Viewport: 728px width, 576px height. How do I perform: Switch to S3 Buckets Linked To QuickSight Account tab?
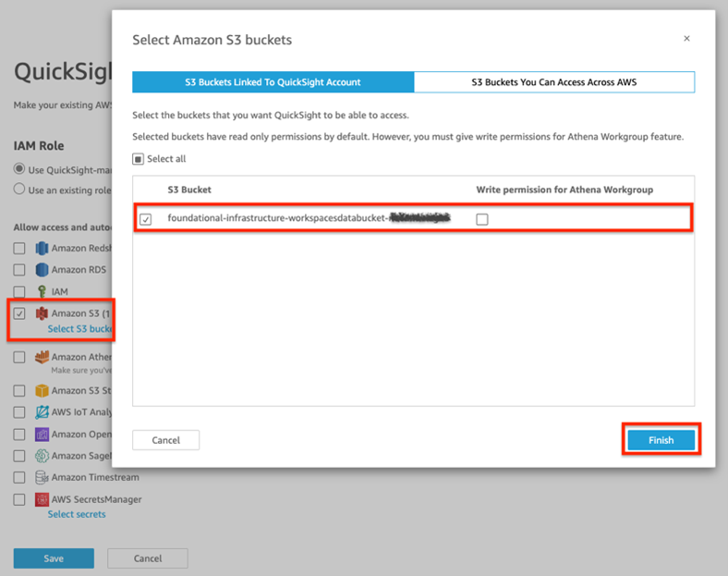tap(273, 82)
